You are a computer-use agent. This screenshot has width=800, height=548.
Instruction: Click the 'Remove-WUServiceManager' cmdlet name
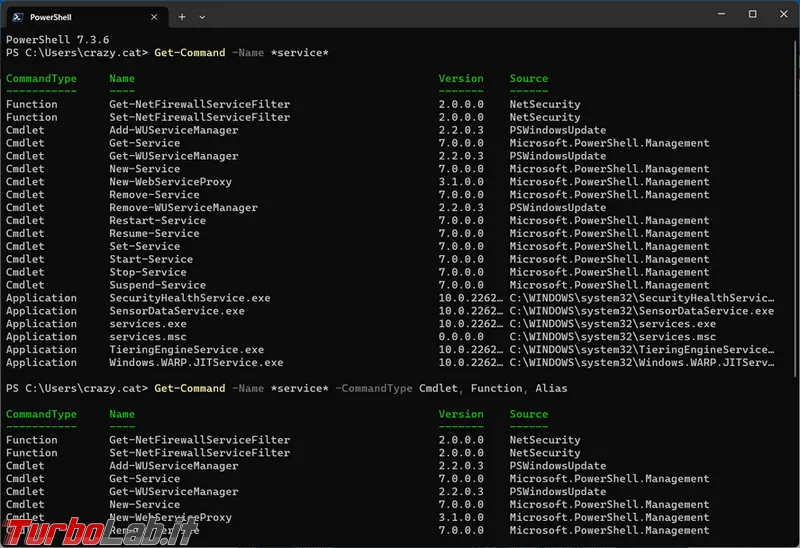point(183,208)
